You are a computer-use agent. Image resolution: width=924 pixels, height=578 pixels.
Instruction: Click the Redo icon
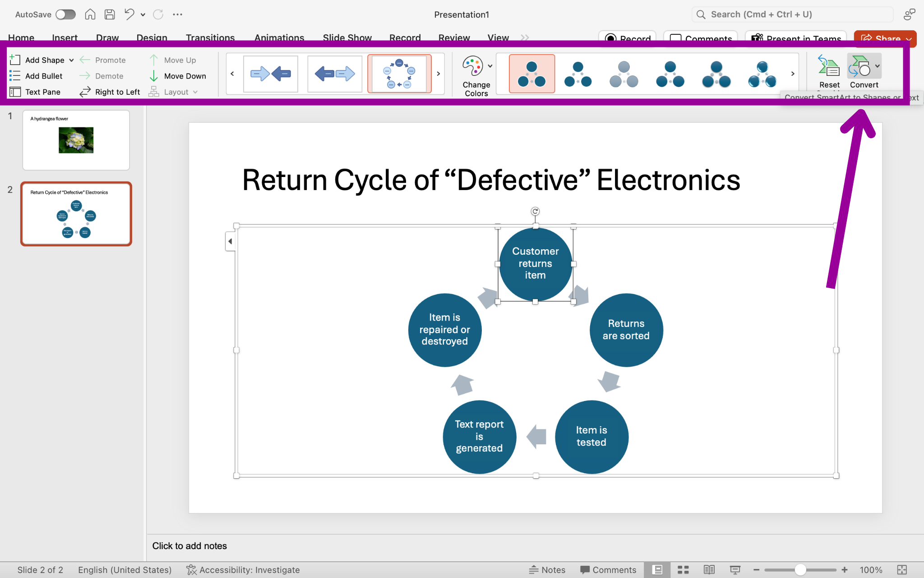pyautogui.click(x=158, y=14)
